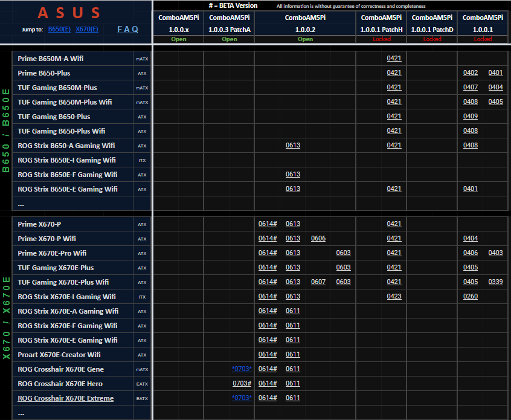Open BIOS 0401 for ROG Strix B650E-E Gaming Wifi
Screen dimensions: 511x420
click(471, 189)
